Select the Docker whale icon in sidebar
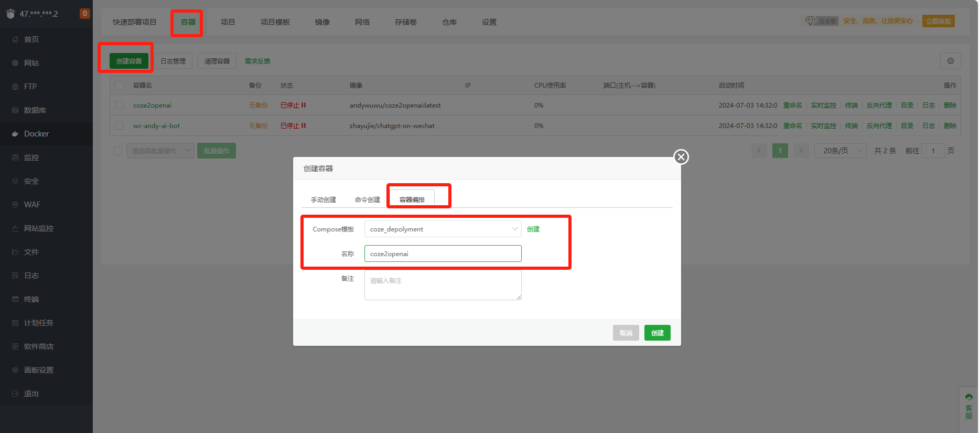 pyautogui.click(x=15, y=134)
